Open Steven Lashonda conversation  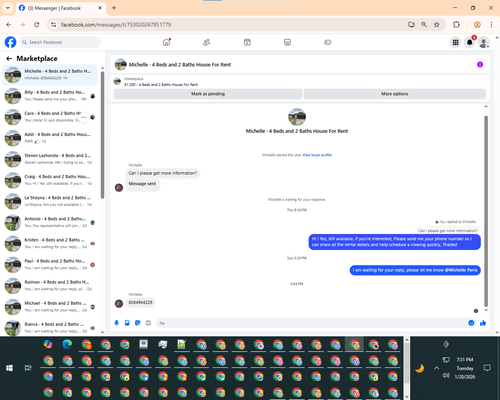(50, 159)
